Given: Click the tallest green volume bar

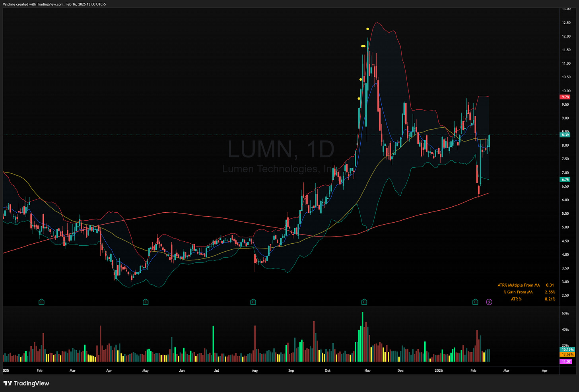Looking at the screenshot, I should [x=362, y=337].
